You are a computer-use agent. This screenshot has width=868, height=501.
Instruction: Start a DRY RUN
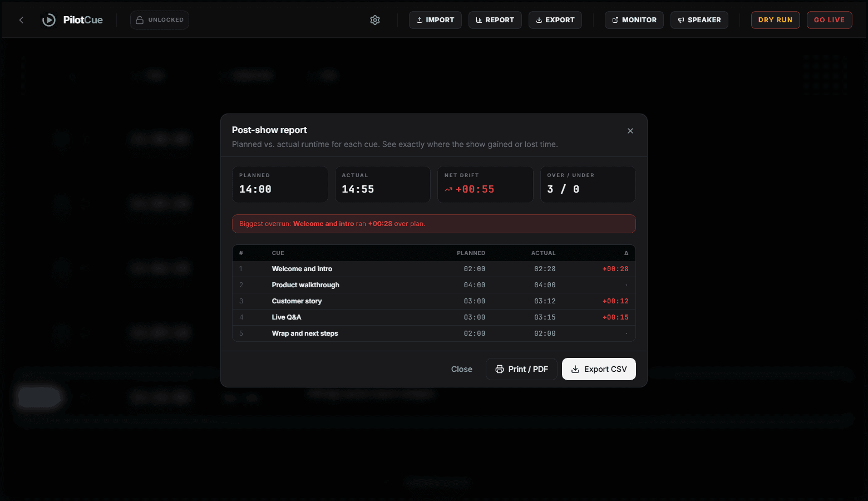[776, 20]
